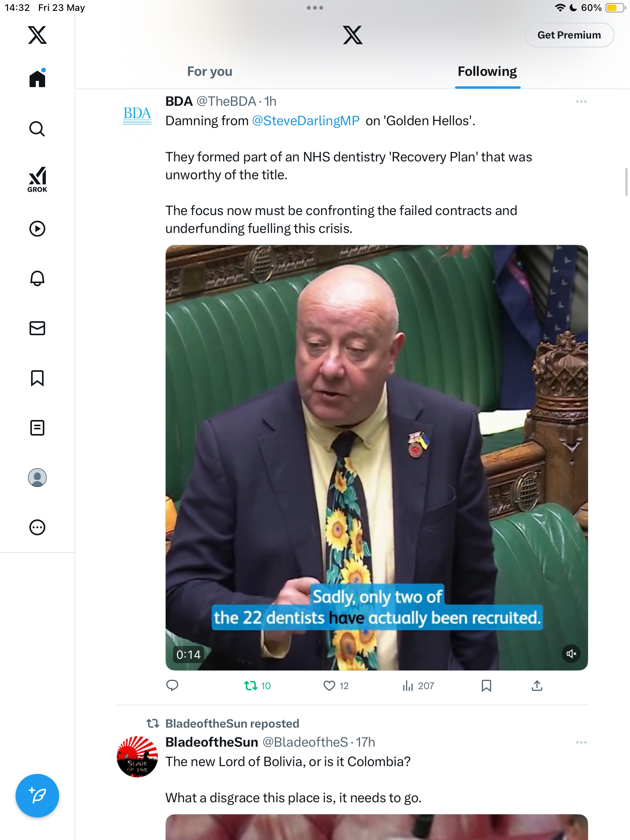Open more options for BDA post
Viewport: 630px width, 840px height.
581,101
